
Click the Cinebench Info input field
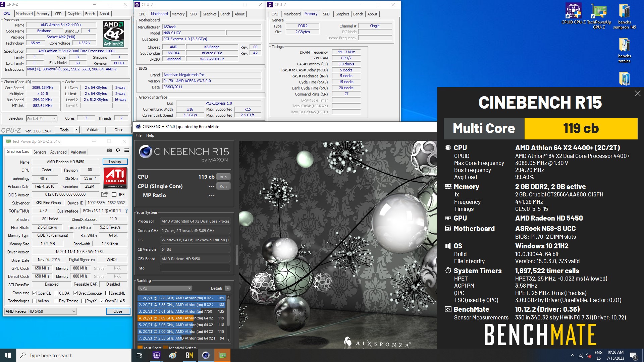pos(195,268)
